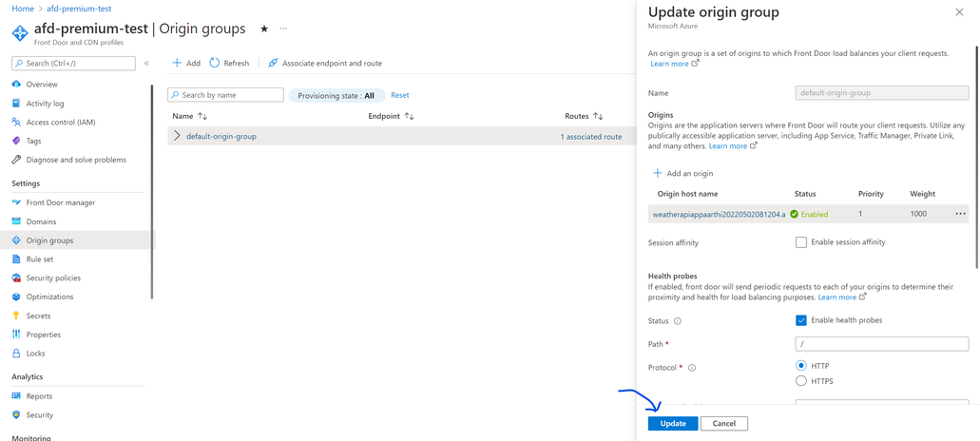Viewport: 980px width, 441px height.
Task: Click the weight value 1000
Action: (918, 214)
